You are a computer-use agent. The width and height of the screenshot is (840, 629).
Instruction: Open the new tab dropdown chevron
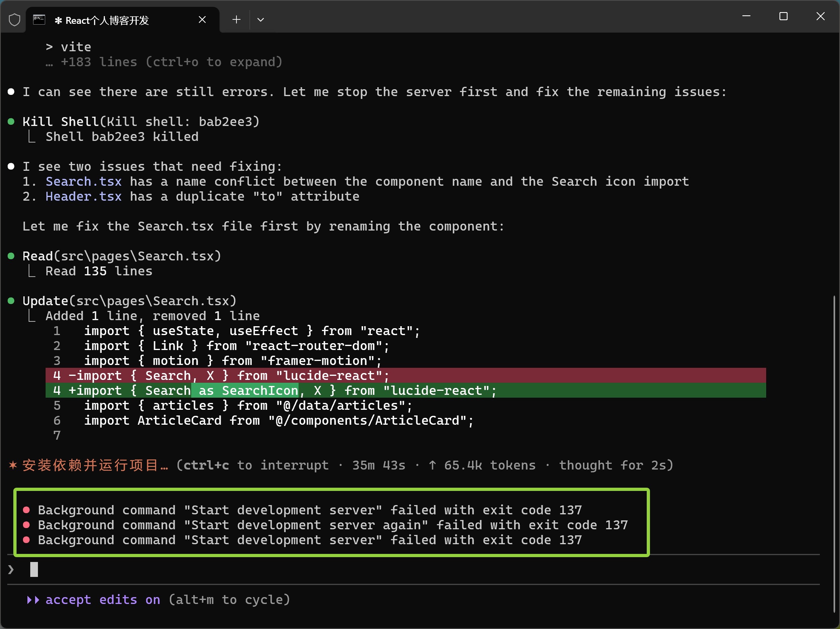pyautogui.click(x=261, y=19)
